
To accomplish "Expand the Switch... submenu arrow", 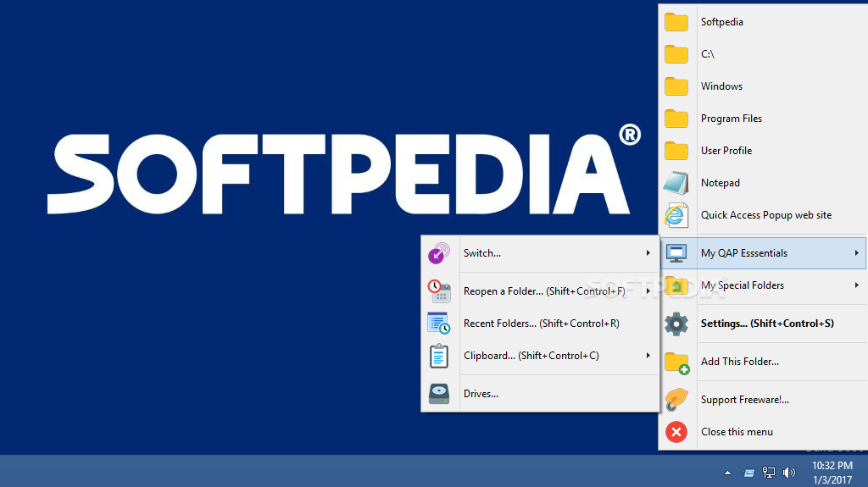I will [648, 253].
